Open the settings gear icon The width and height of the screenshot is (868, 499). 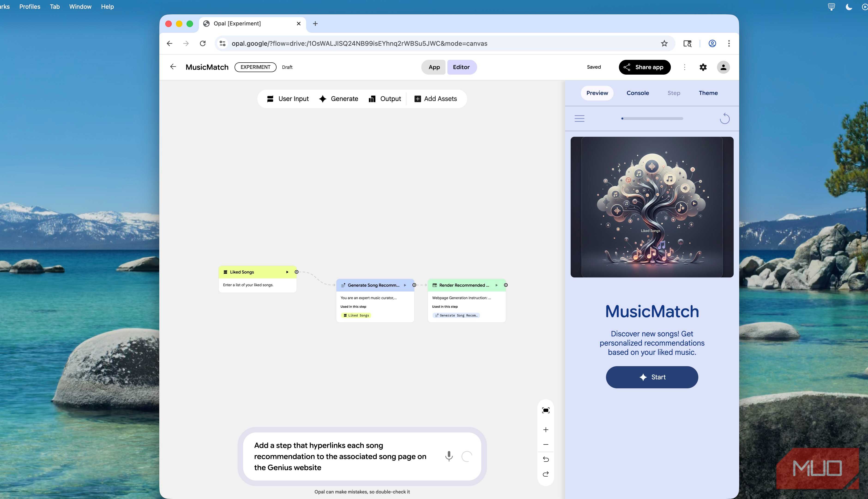pos(703,67)
